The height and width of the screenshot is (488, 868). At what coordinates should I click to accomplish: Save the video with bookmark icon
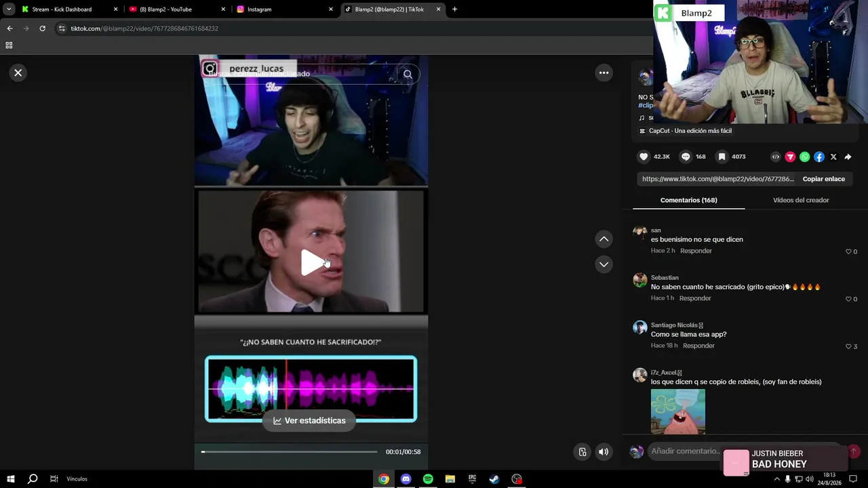(x=722, y=157)
